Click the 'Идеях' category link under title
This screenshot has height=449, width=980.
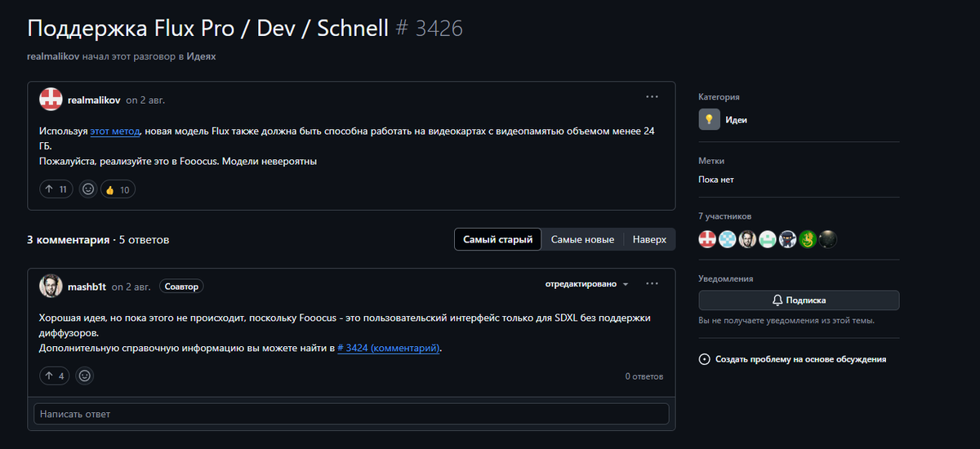(201, 56)
